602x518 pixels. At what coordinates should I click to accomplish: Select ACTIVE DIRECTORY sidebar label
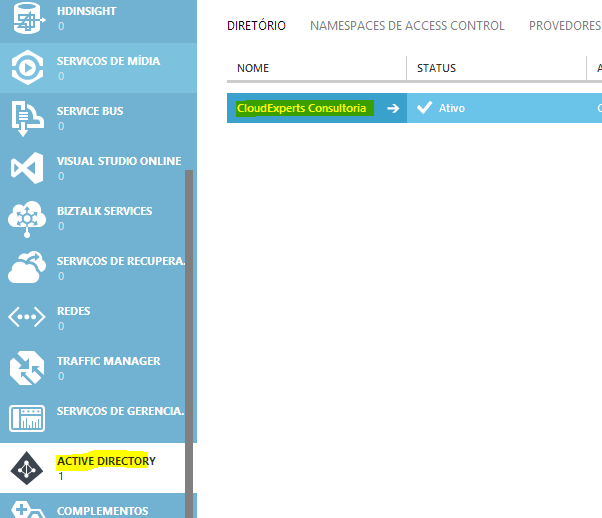click(x=106, y=461)
